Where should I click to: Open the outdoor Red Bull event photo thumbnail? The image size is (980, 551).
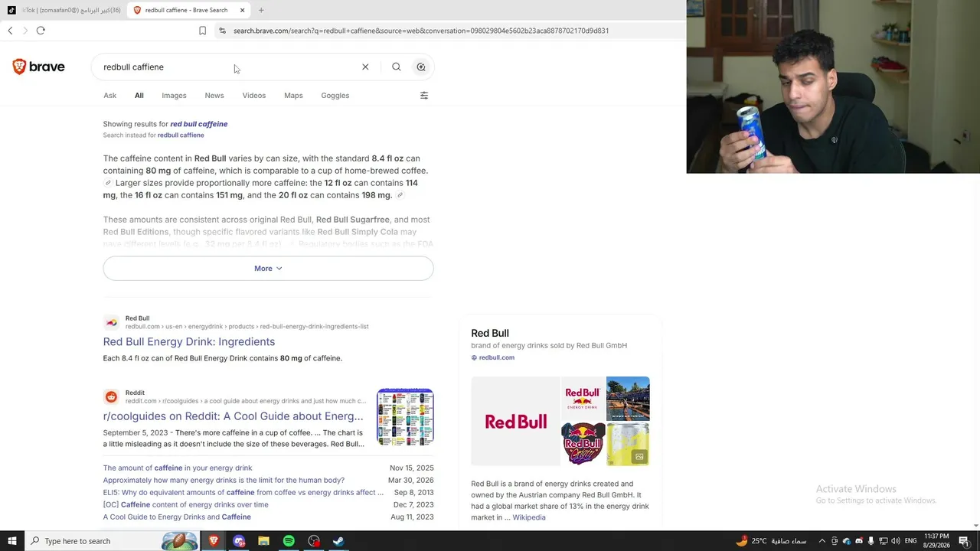[x=628, y=399]
